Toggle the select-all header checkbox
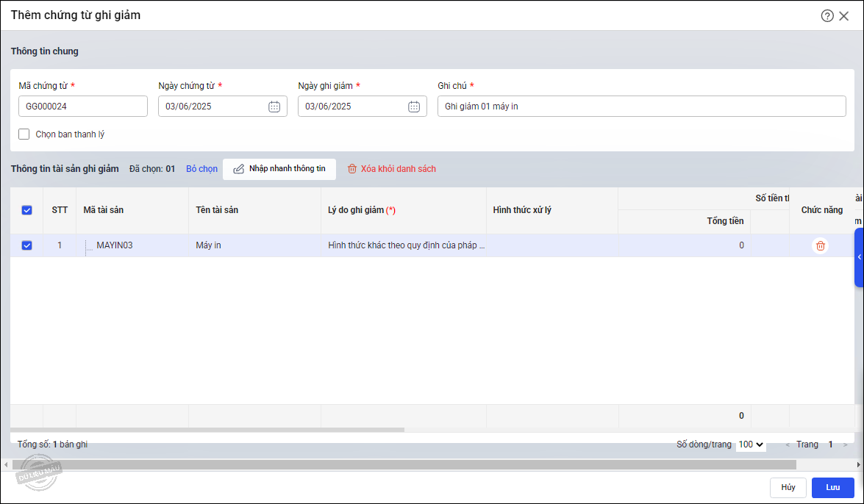864x504 pixels. [x=26, y=210]
